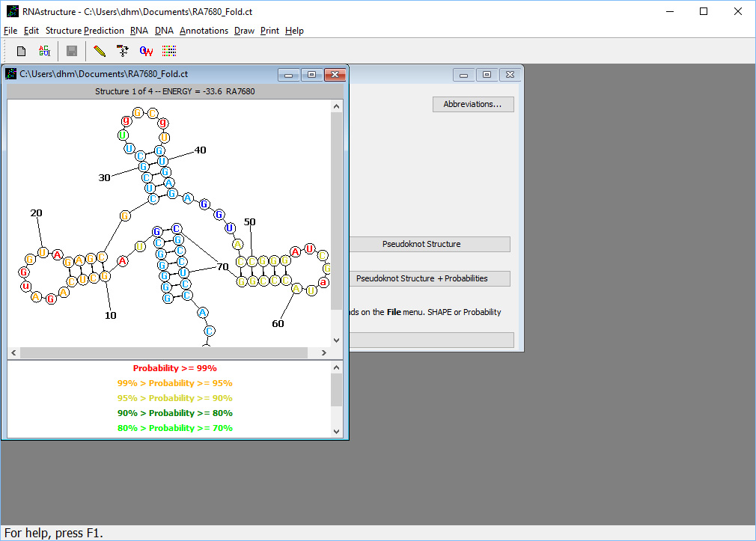Click the Fold structure toolbar icon
The width and height of the screenshot is (756, 541).
click(x=122, y=51)
